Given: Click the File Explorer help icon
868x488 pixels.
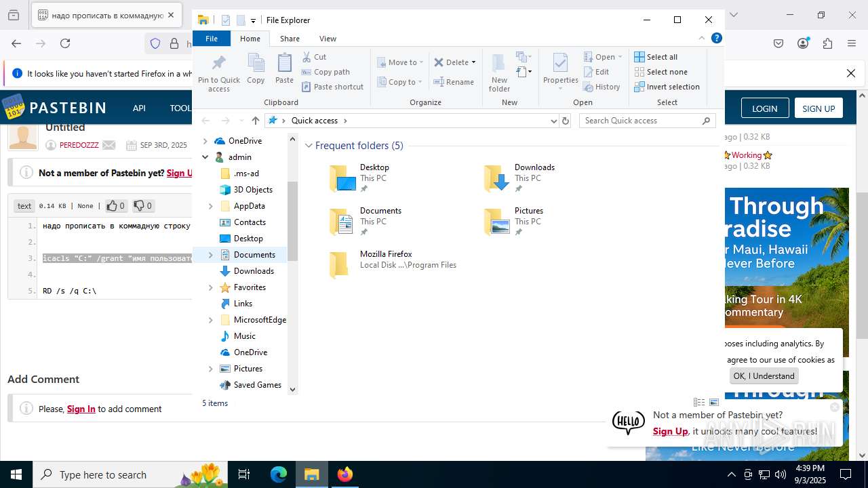Looking at the screenshot, I should [716, 38].
